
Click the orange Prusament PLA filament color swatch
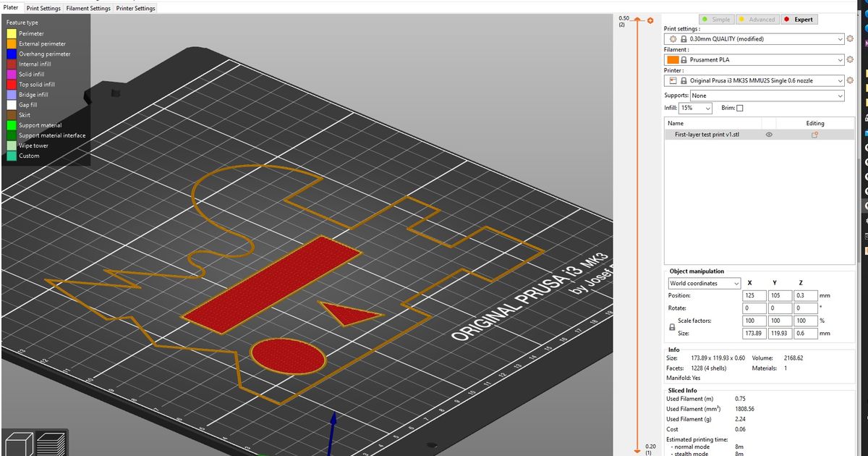[673, 60]
